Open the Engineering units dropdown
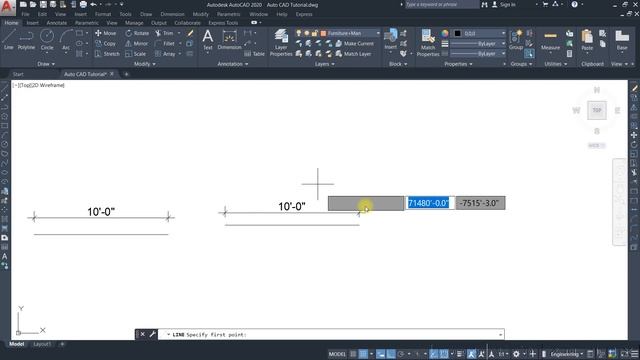Viewport: 640px width, 360px height. [566, 354]
